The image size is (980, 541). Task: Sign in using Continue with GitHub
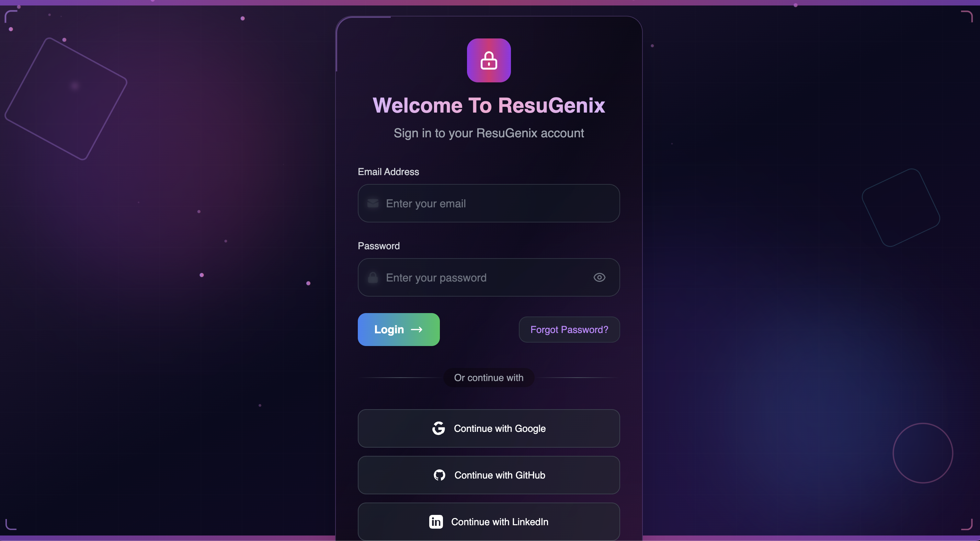point(499,475)
